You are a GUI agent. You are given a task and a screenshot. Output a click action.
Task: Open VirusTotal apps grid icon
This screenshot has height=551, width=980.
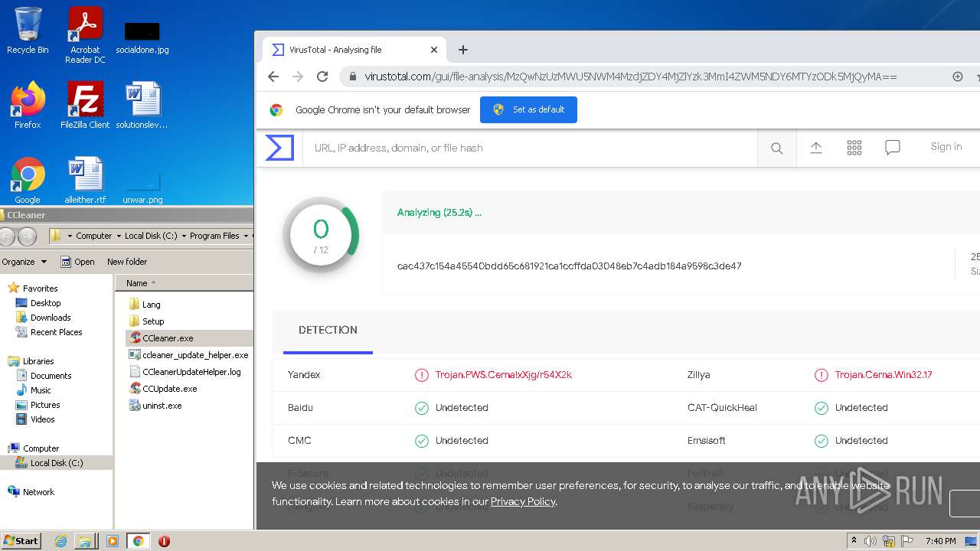click(x=854, y=148)
